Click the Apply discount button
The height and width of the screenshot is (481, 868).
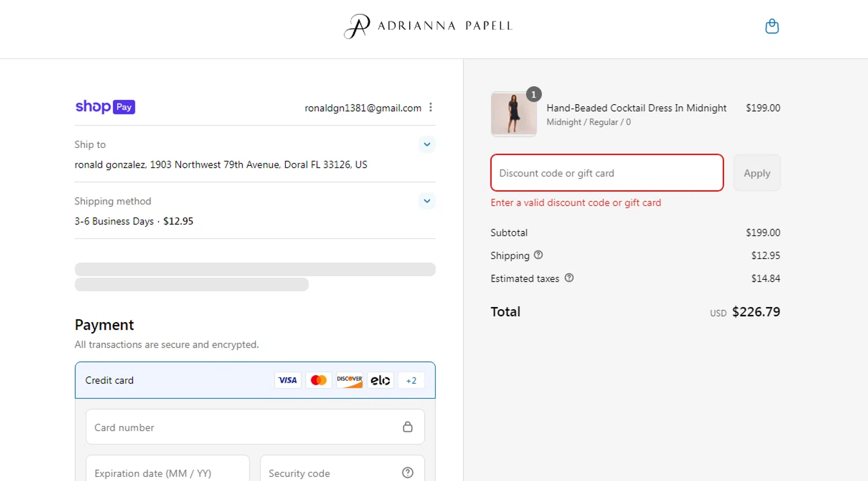[x=757, y=173]
